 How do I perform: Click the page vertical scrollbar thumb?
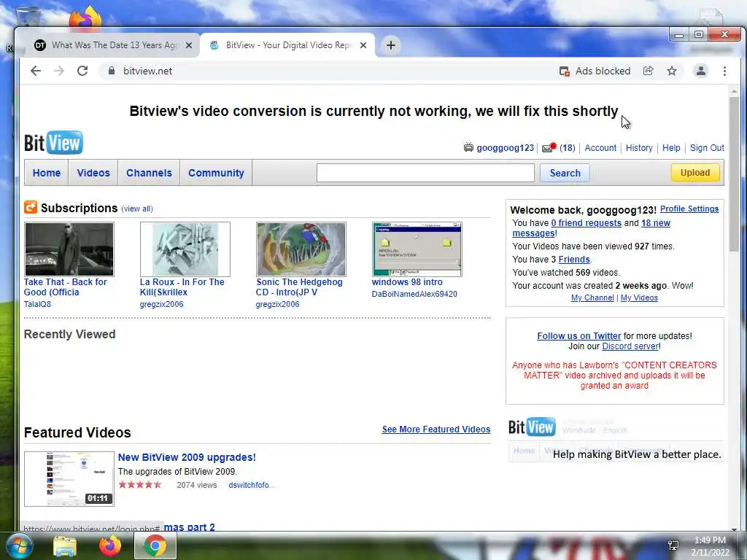click(x=734, y=174)
